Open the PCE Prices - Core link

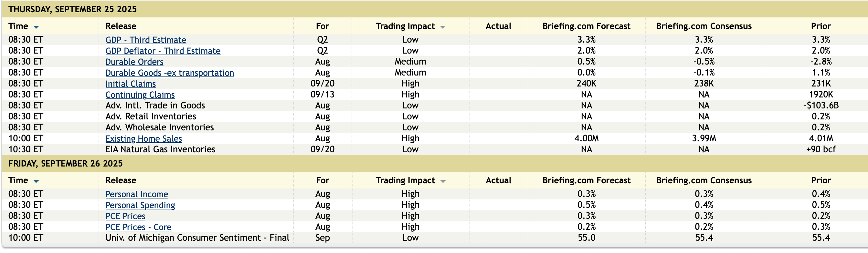click(138, 227)
